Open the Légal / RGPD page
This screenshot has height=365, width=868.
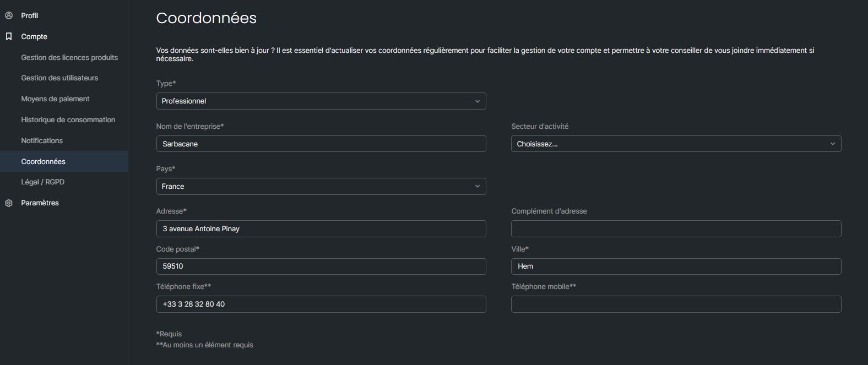[42, 182]
